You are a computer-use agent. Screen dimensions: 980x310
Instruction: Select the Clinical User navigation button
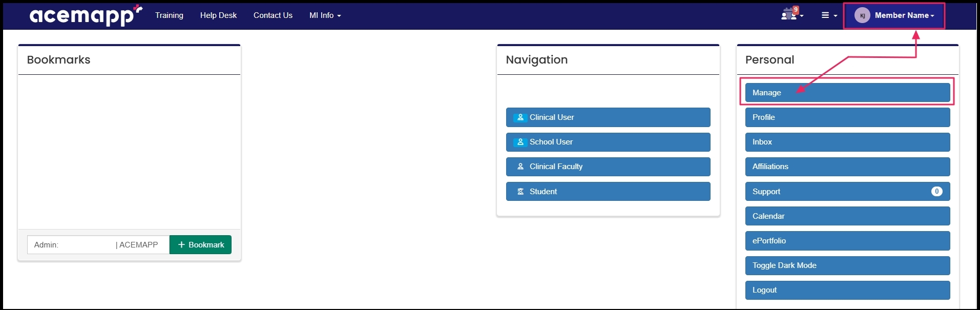pos(608,117)
